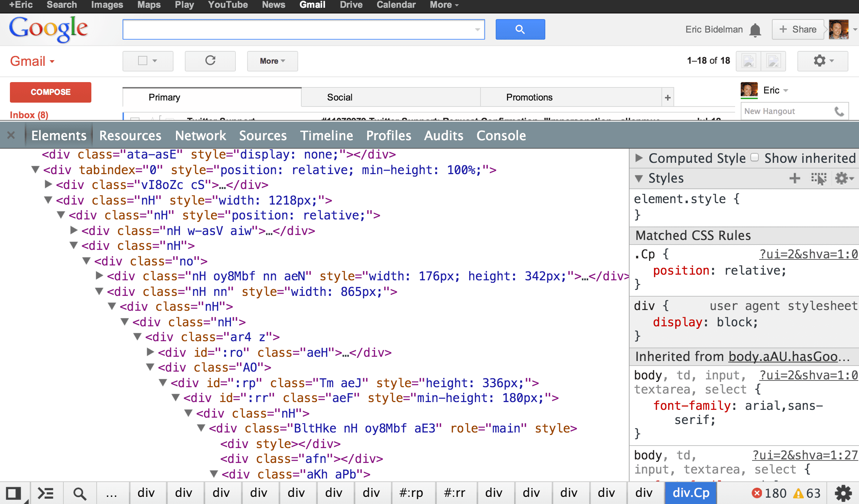Click the Sources panel tab
Viewport: 859px width, 504px height.
(262, 135)
